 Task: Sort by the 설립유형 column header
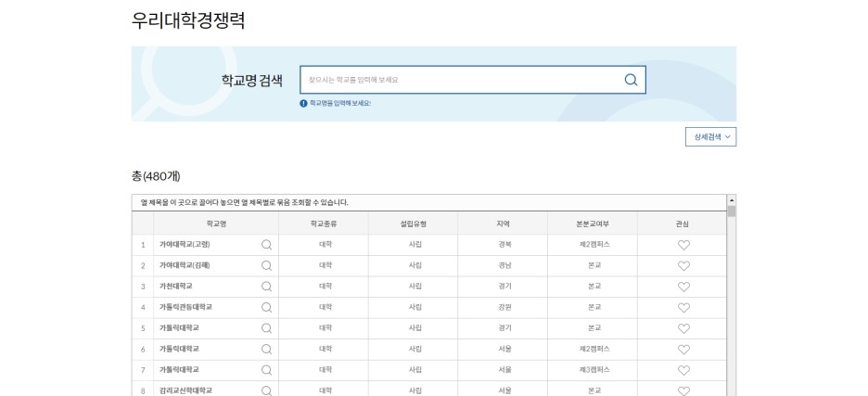pos(413,224)
